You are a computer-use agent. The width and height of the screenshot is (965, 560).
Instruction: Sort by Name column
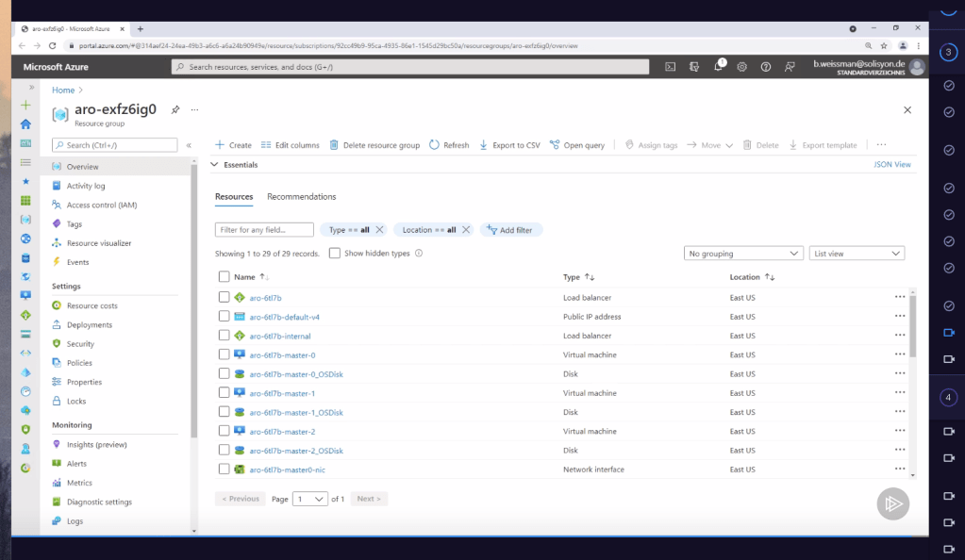coord(252,277)
